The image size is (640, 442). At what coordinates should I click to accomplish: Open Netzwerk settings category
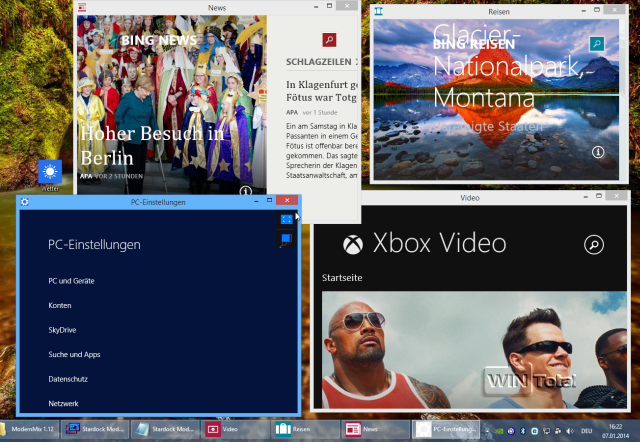click(63, 403)
